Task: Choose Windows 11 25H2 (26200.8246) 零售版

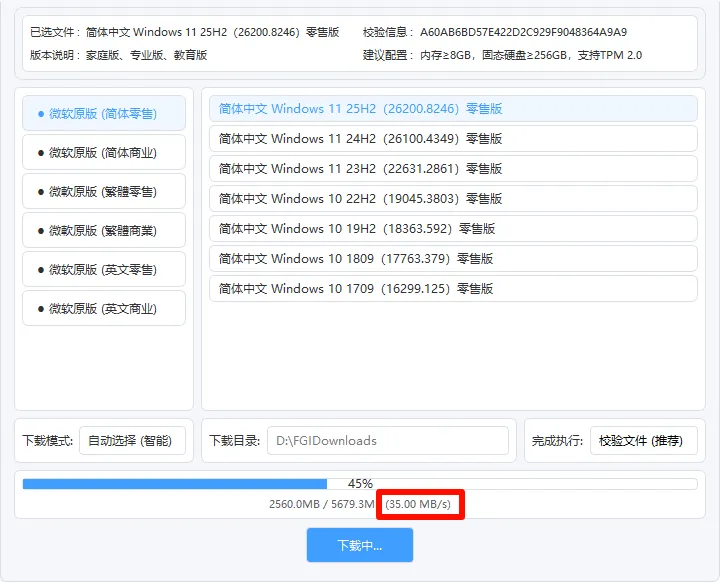Action: point(453,109)
